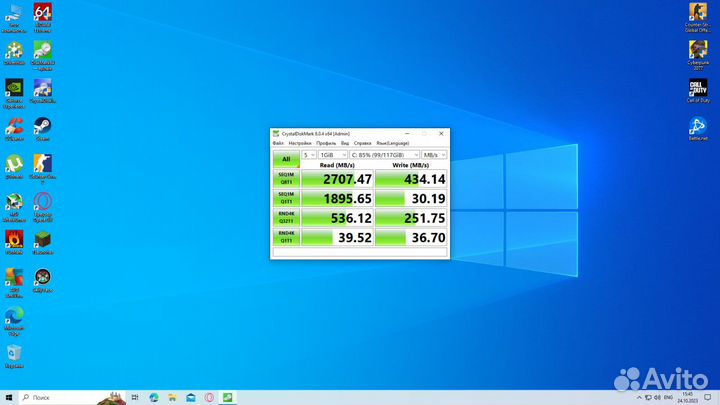
Task: Click the 36.70 write result
Action: (411, 237)
